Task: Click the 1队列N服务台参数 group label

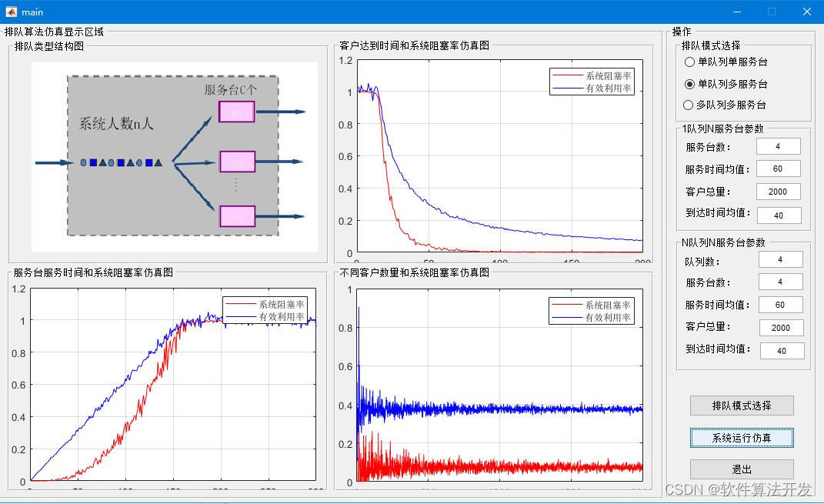Action: [x=722, y=129]
